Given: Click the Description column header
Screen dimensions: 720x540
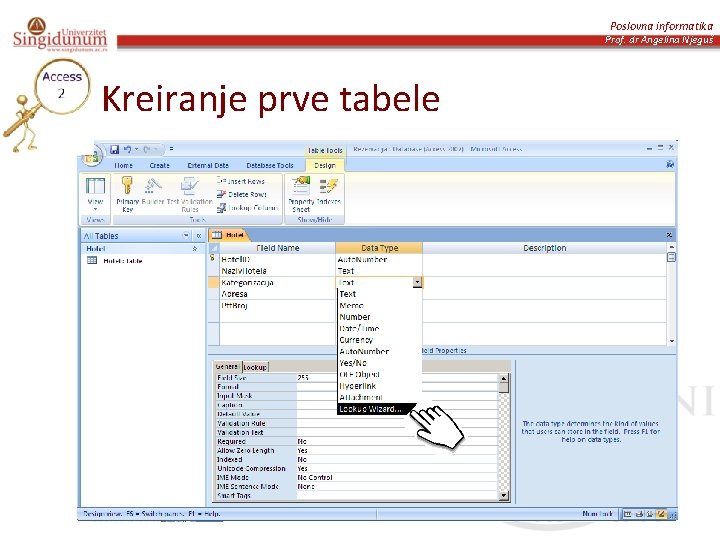Looking at the screenshot, I should (545, 248).
